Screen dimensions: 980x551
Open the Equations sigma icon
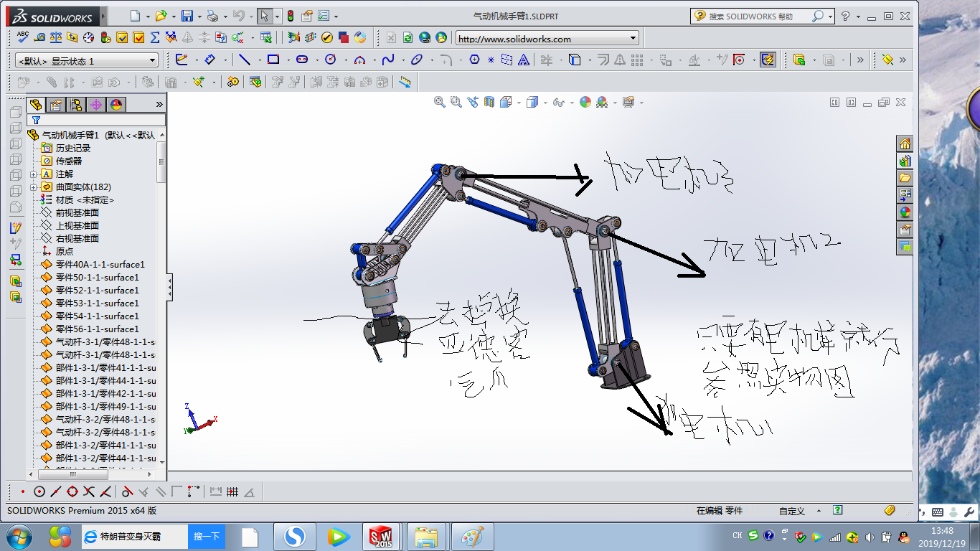(155, 37)
